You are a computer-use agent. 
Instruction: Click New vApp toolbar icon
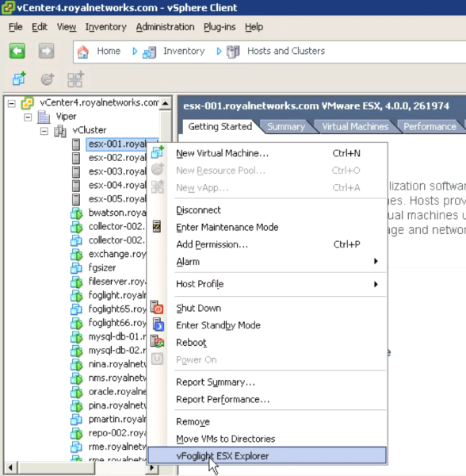[75, 79]
